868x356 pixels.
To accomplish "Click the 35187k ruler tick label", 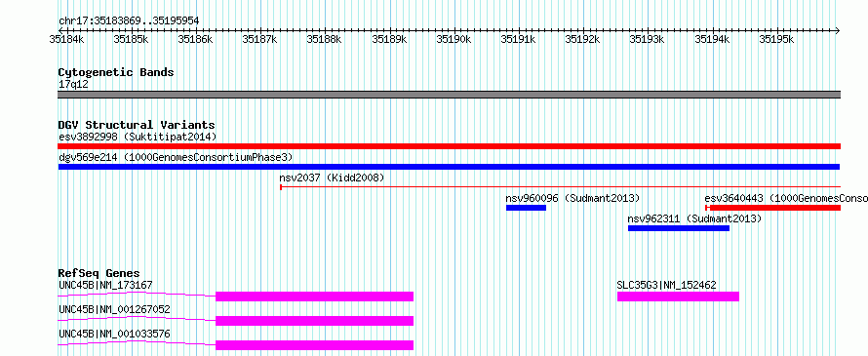I will click(260, 39).
